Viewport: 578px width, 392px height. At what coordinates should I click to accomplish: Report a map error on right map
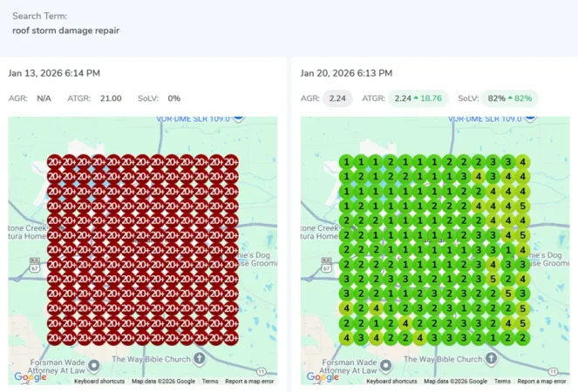(541, 382)
